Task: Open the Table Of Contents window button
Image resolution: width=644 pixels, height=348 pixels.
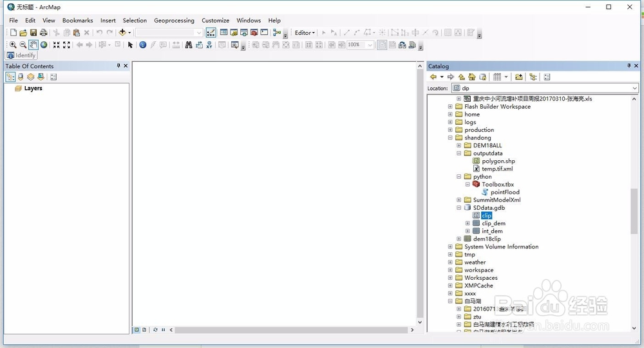Action: 224,32
